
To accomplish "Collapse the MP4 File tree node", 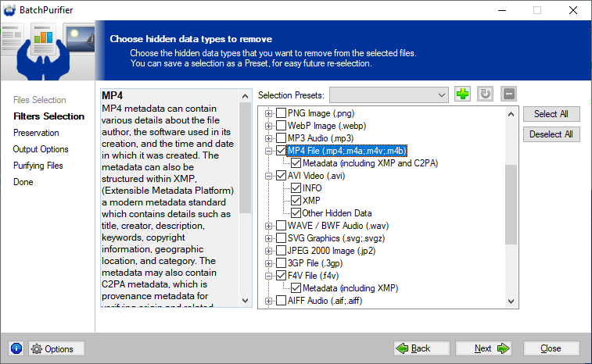I will 268,151.
